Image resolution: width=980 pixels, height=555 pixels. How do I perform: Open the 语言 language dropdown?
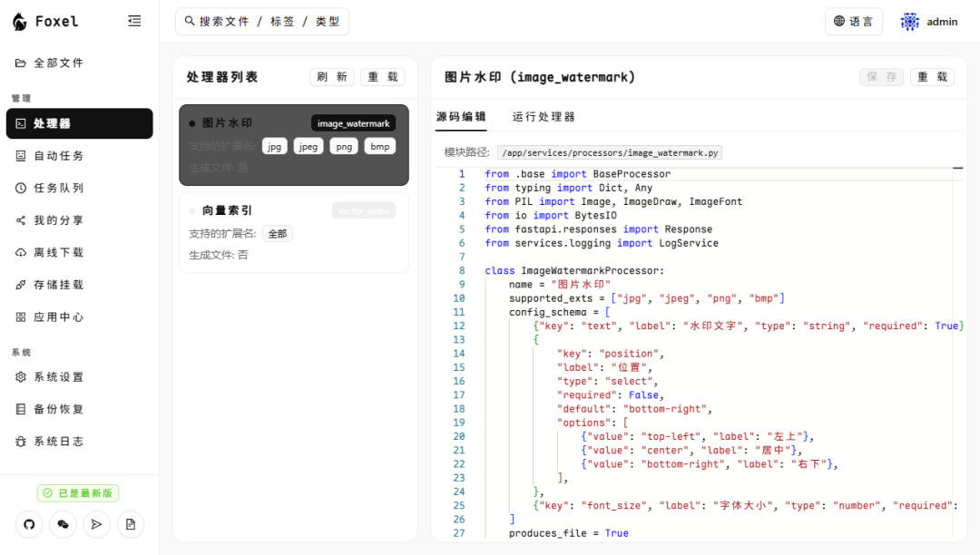853,22
